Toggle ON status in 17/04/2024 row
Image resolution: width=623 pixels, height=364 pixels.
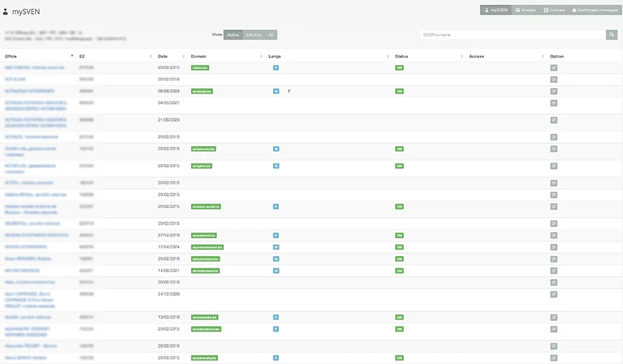click(399, 247)
